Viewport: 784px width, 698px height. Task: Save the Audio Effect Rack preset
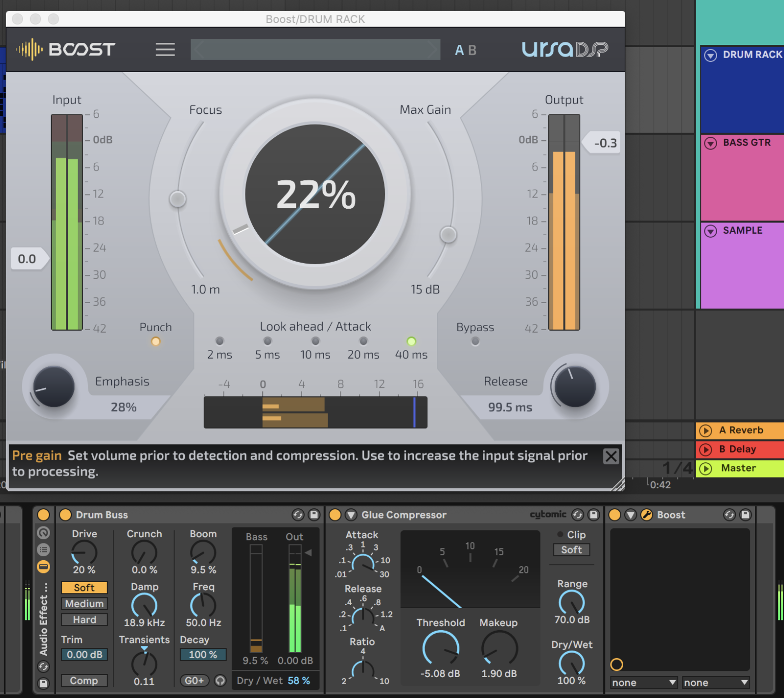click(43, 683)
